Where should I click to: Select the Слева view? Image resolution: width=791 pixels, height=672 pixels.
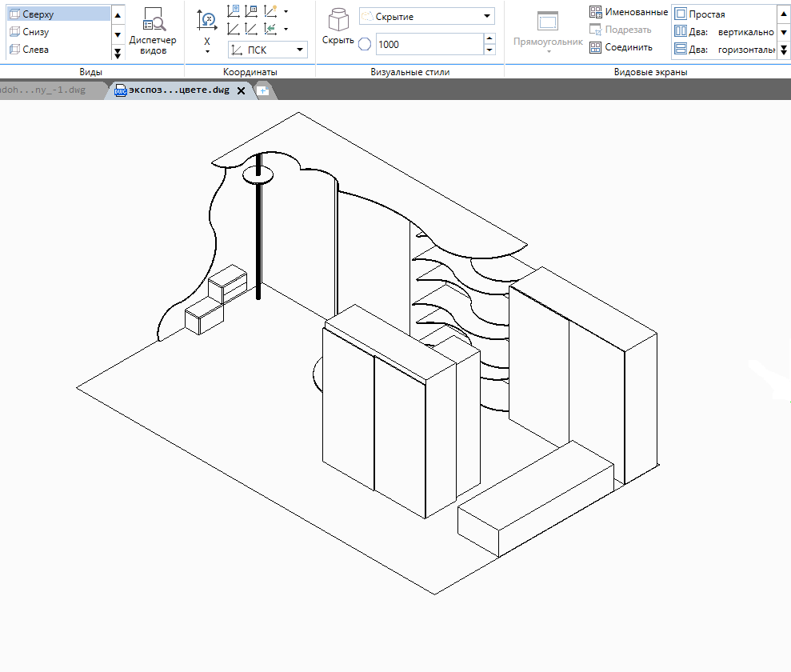58,50
